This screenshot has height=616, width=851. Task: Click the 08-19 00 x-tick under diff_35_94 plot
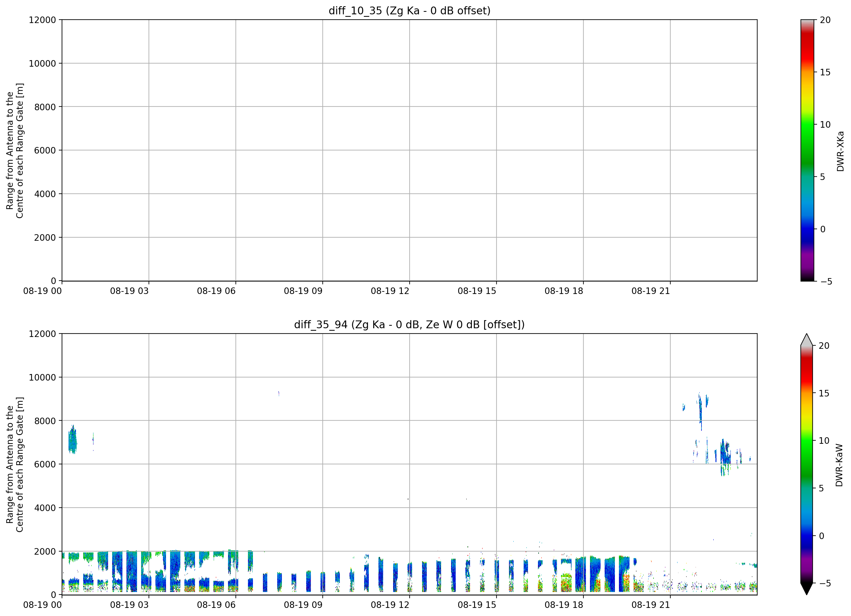(42, 605)
